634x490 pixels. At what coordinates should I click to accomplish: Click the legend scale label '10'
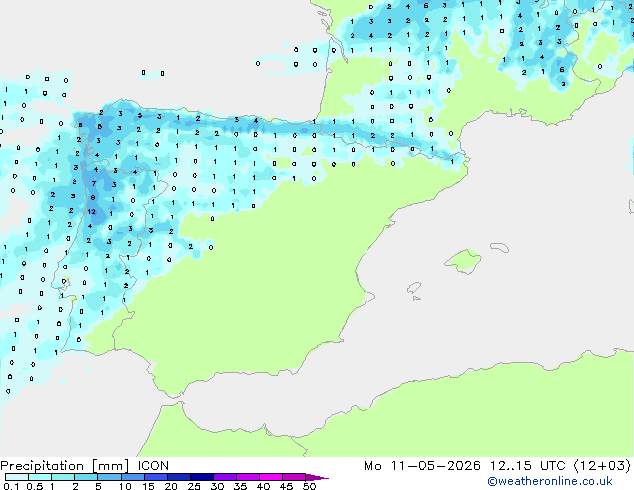(x=125, y=486)
